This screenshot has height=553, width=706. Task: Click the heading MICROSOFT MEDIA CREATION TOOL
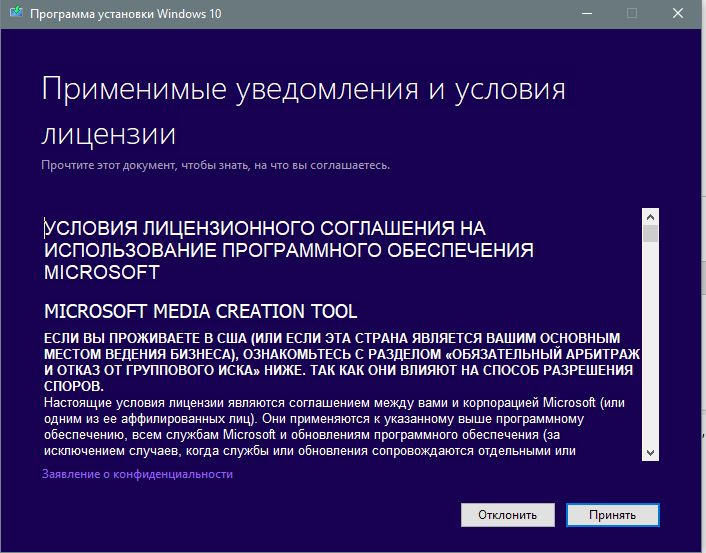tap(201, 311)
